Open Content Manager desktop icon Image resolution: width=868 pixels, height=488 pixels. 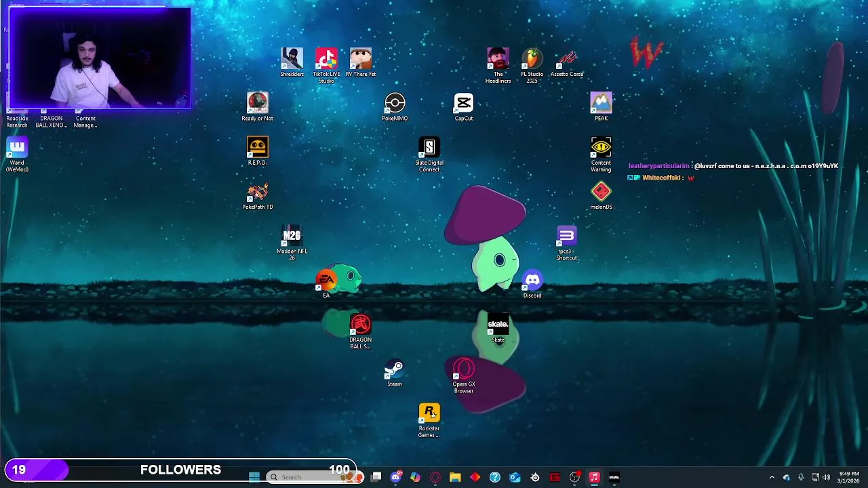[x=85, y=120]
